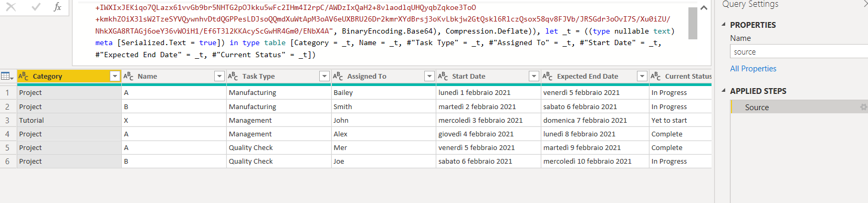Change data type icon of Expected End Date column
Screen dimensions: 868x203
(548, 76)
